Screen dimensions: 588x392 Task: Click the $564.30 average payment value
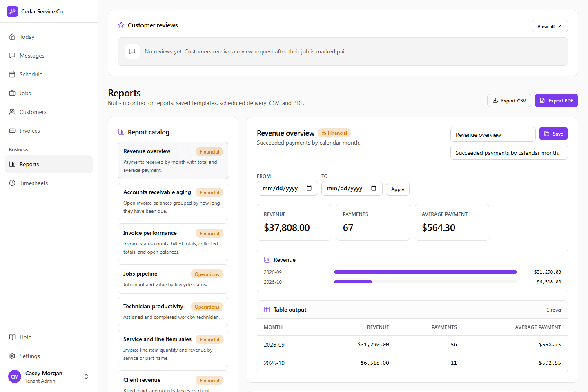pyautogui.click(x=438, y=228)
